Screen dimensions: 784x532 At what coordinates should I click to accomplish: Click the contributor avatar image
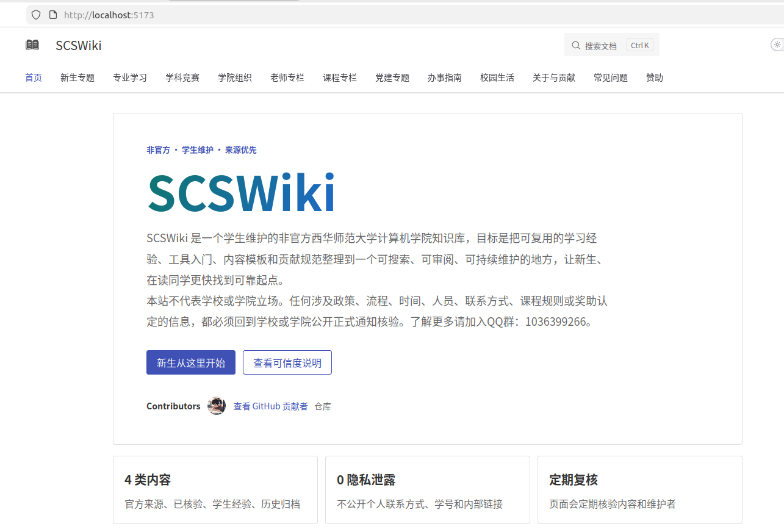(217, 406)
